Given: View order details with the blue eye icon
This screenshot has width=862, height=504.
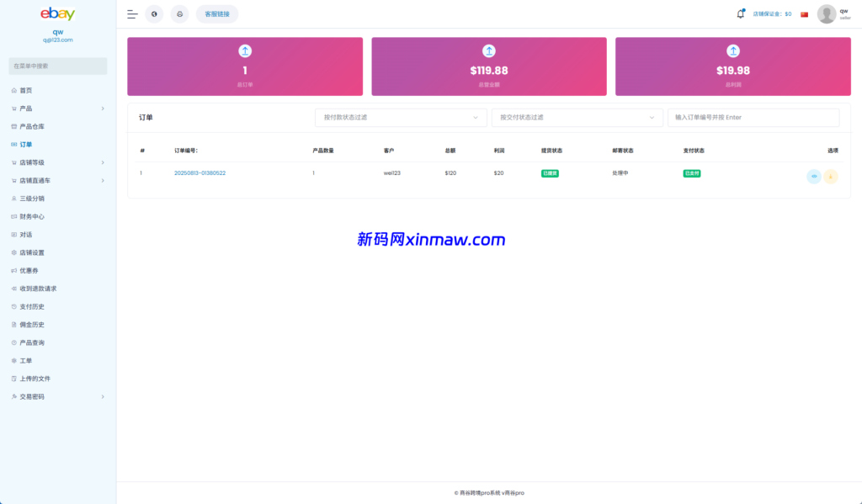Looking at the screenshot, I should click(x=813, y=176).
